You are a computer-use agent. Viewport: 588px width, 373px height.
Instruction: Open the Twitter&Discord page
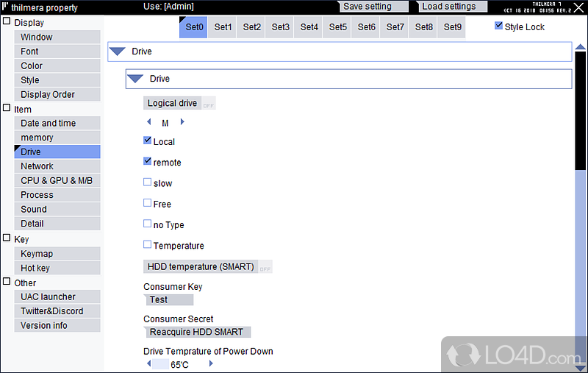pyautogui.click(x=57, y=311)
